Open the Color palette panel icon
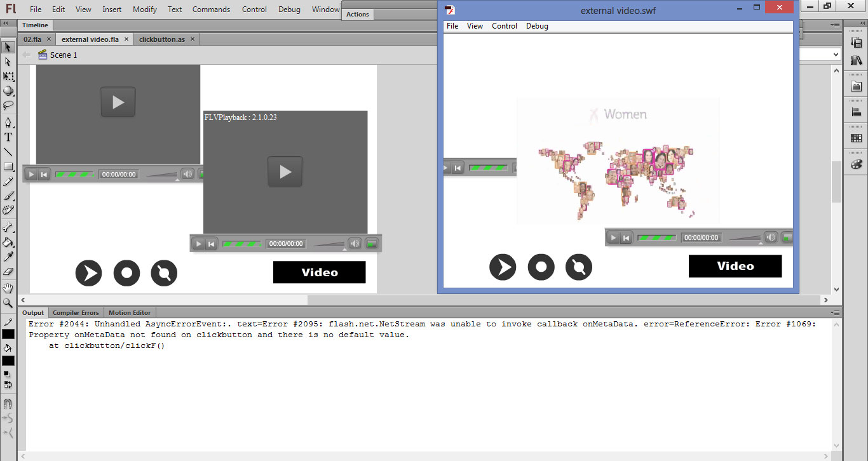Viewport: 868px width, 461px height. [x=856, y=164]
